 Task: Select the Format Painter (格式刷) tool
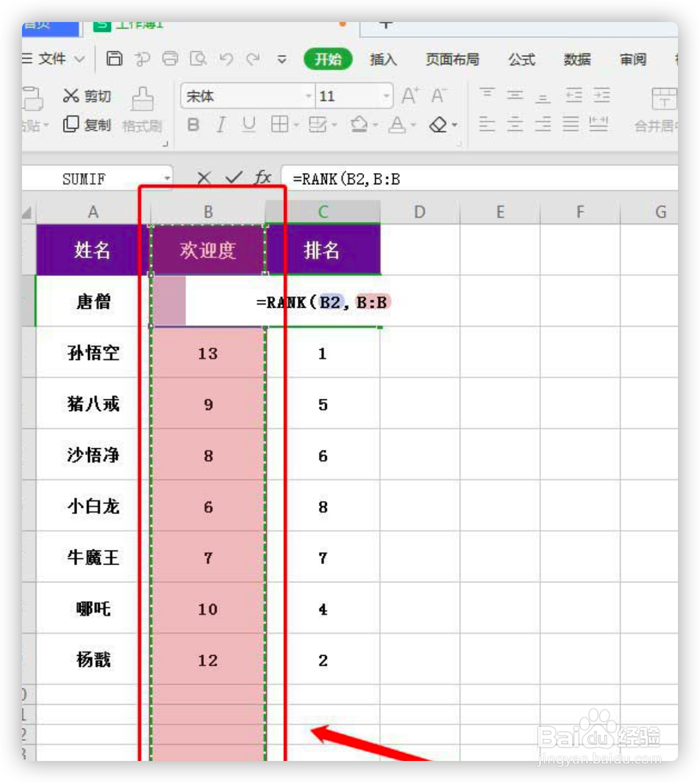tap(143, 110)
